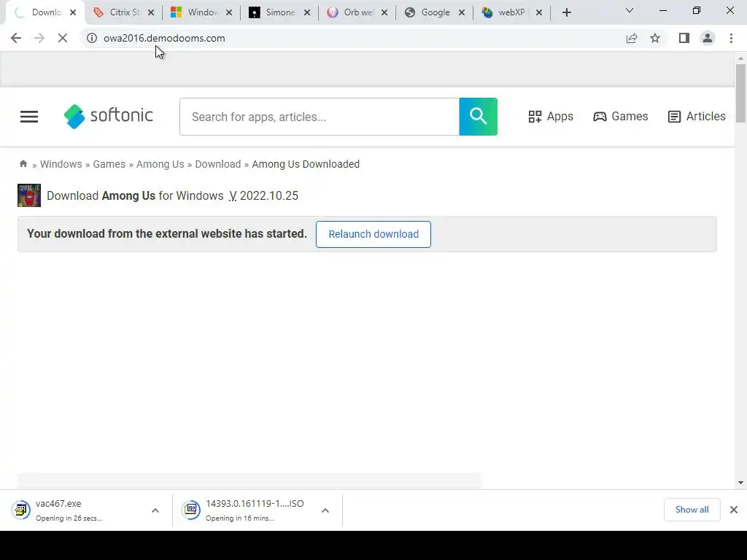Click the forward navigation arrow
This screenshot has width=747, height=560.
[x=39, y=38]
